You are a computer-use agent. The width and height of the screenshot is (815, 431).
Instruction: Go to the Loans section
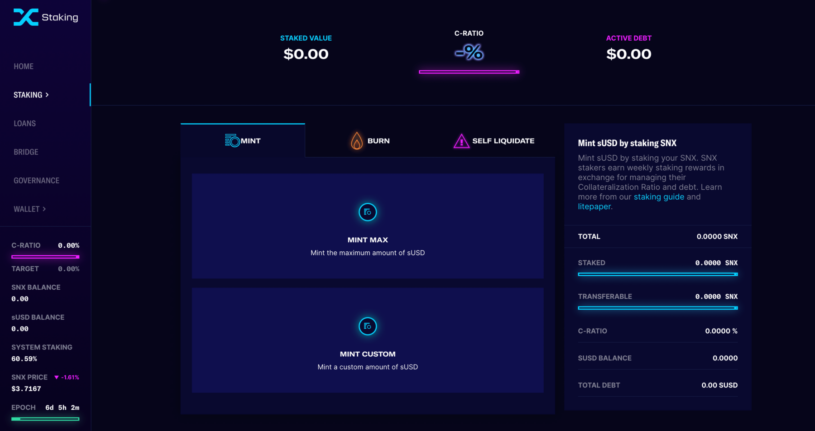[25, 123]
